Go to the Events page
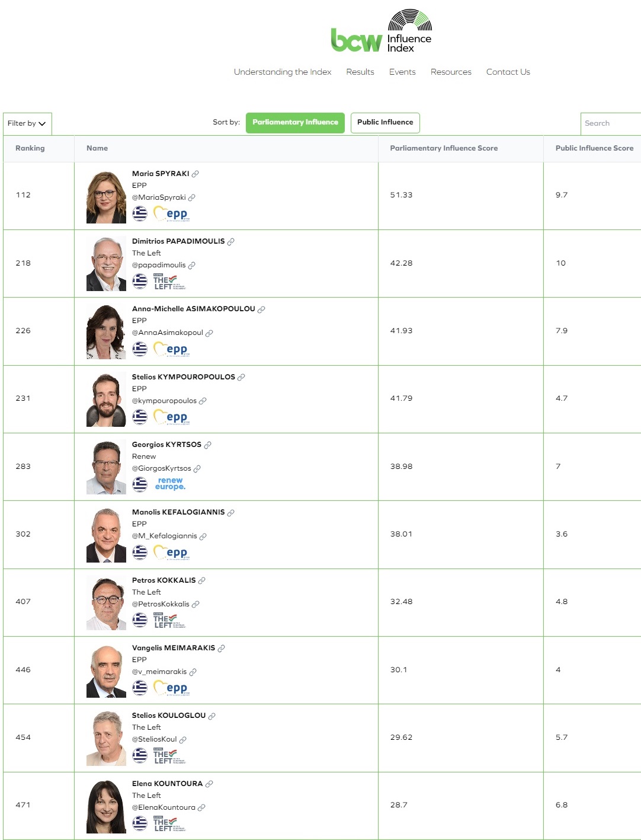This screenshot has height=840, width=641. 402,72
